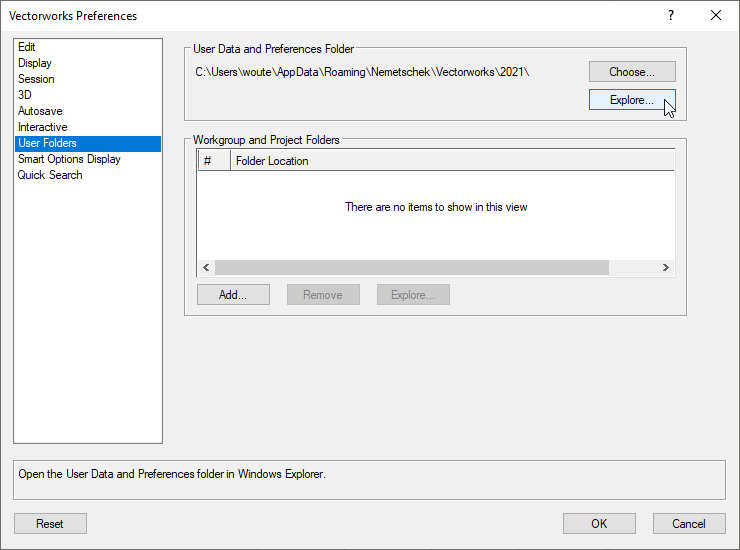The image size is (740, 550).
Task: Open help with the question mark icon
Action: pos(671,16)
